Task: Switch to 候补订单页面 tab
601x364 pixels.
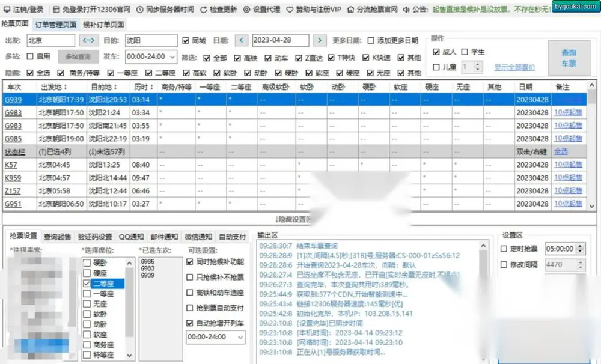Action: (x=103, y=25)
